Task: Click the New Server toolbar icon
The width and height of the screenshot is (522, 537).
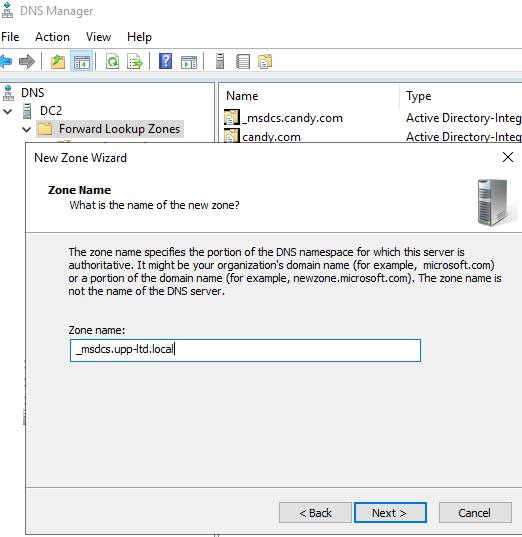Action: tap(220, 62)
